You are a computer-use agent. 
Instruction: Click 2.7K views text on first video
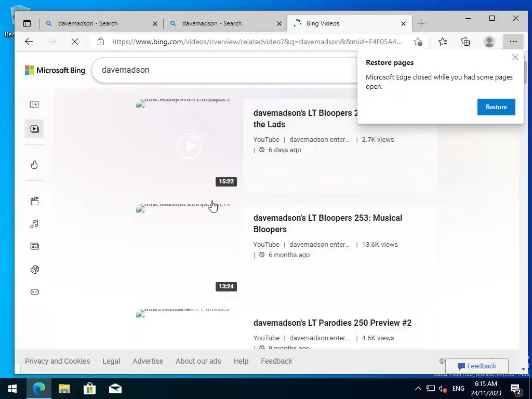pos(378,139)
